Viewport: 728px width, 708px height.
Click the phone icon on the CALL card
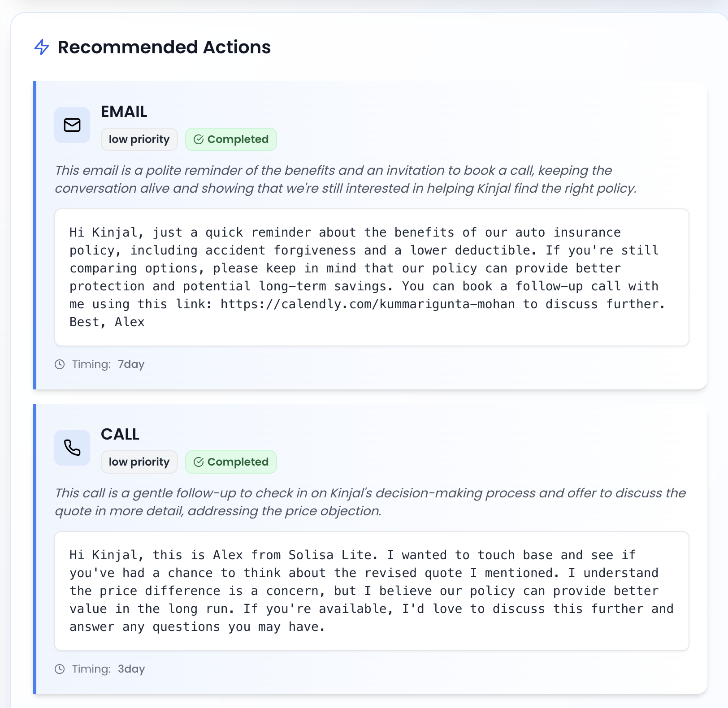tap(72, 448)
